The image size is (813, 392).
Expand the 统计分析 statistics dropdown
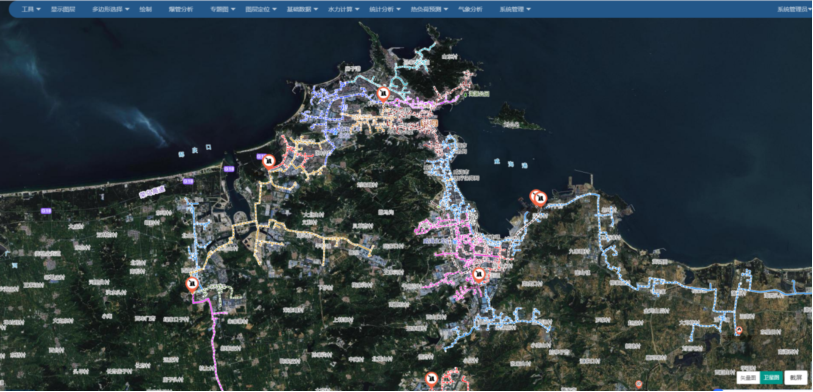coord(384,9)
